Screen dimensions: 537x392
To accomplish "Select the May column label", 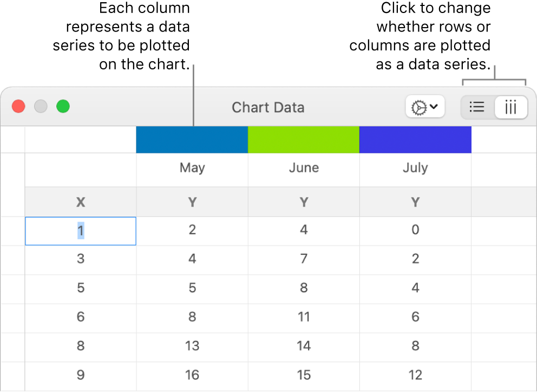I will (x=192, y=168).
